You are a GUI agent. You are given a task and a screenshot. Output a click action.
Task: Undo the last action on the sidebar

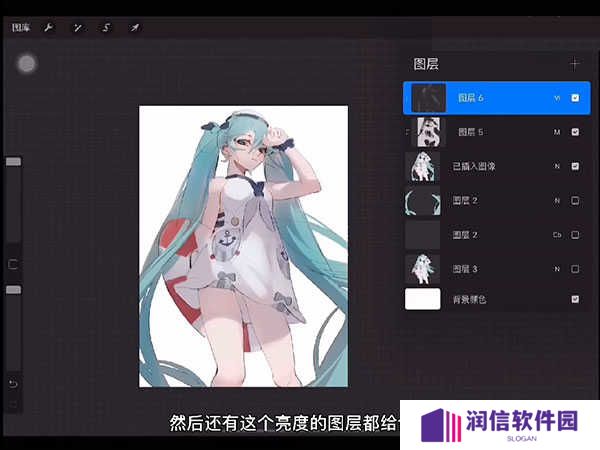click(13, 383)
